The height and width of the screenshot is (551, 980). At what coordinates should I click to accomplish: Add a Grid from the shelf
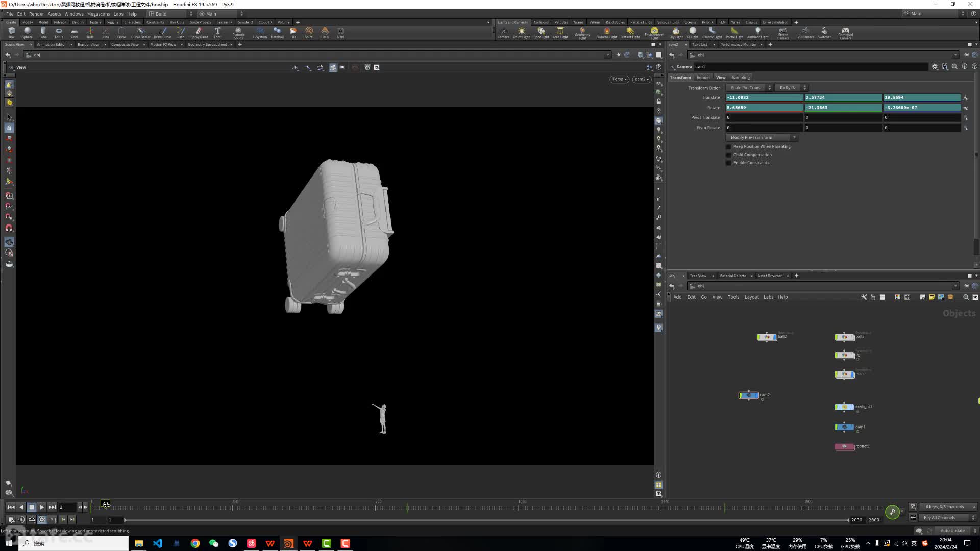pos(74,33)
